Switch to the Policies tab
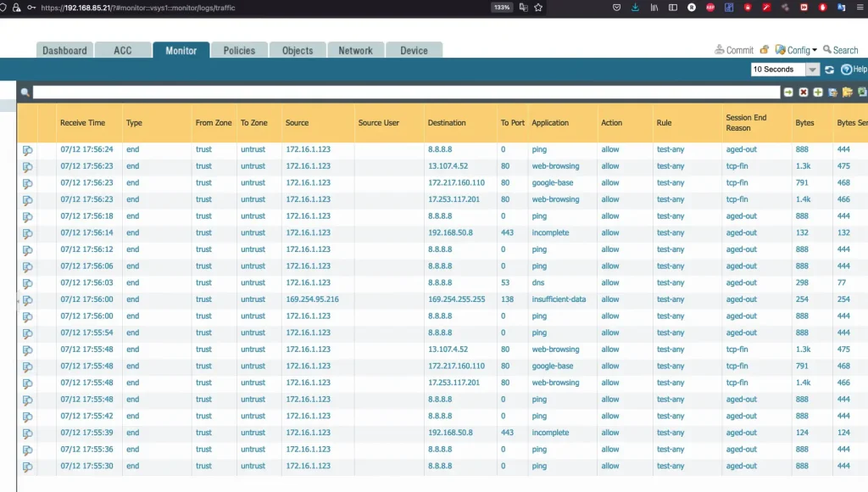This screenshot has width=868, height=492. point(239,50)
